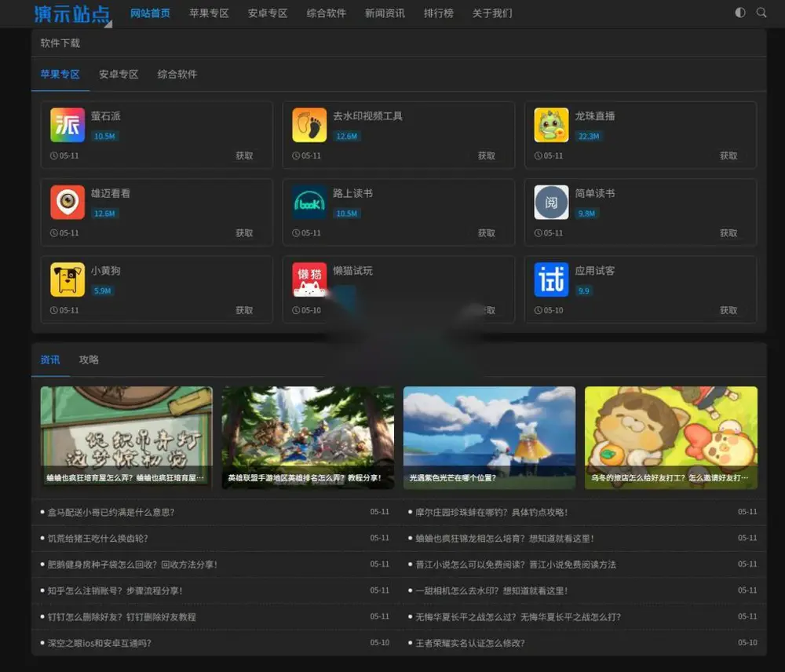
Task: Click the 9.8M size tag for 简单读书
Action: coord(586,214)
